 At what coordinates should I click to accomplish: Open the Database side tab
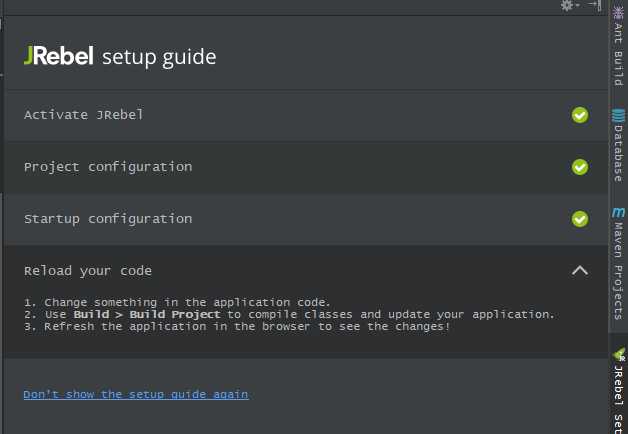point(618,145)
